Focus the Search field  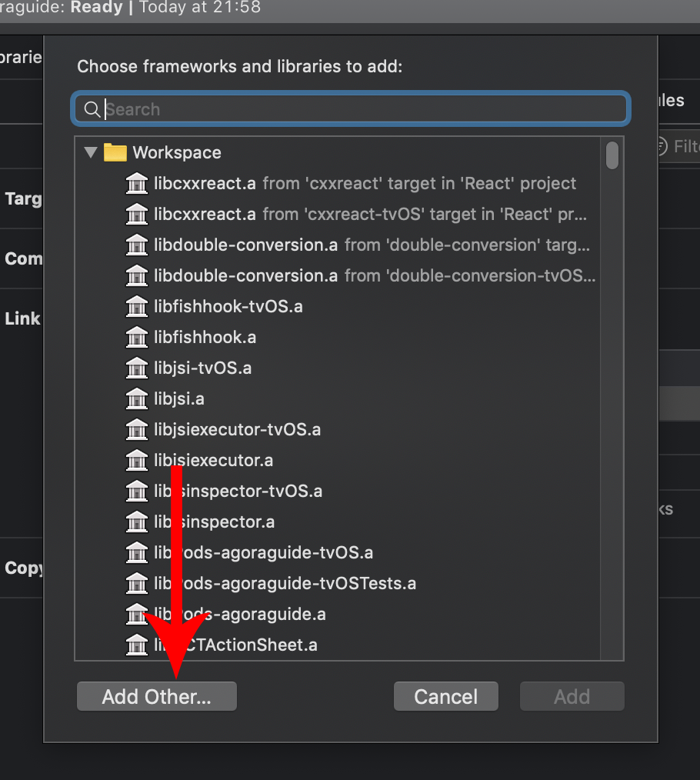[352, 109]
